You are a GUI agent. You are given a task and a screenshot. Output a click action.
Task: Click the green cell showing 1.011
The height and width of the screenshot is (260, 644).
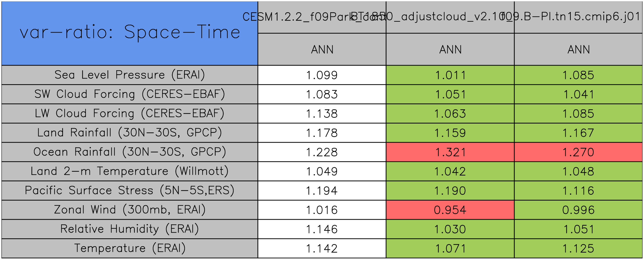coord(450,75)
